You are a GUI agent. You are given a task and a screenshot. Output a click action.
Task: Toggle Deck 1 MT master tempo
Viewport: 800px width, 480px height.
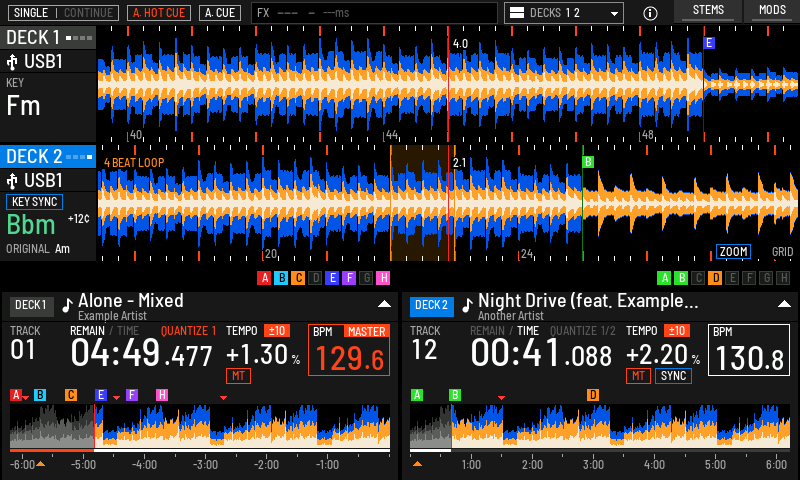click(238, 376)
